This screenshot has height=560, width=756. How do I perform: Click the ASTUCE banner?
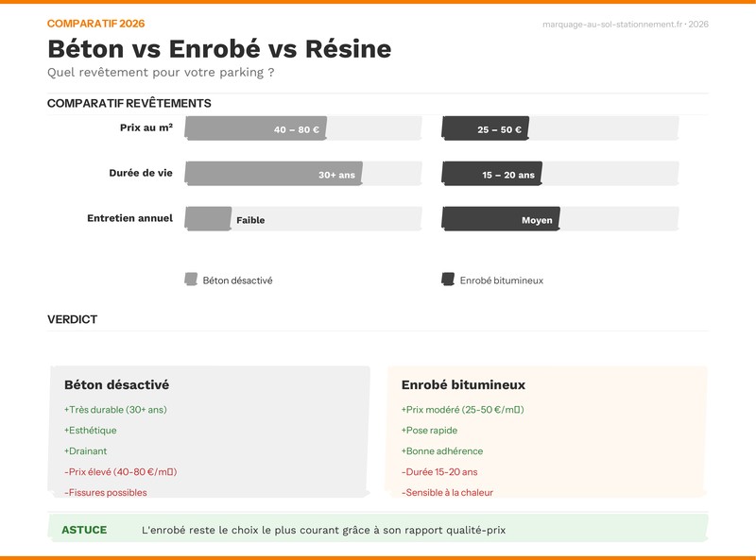[378, 530]
